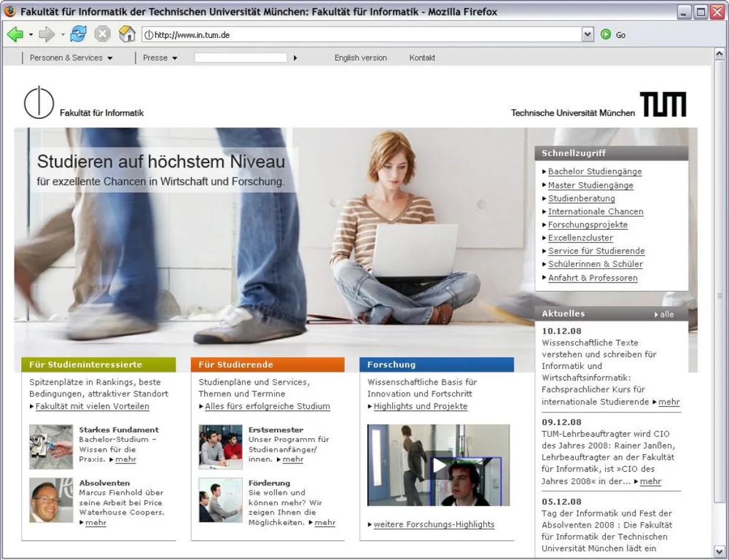Open the Kontakt page

[x=422, y=58]
